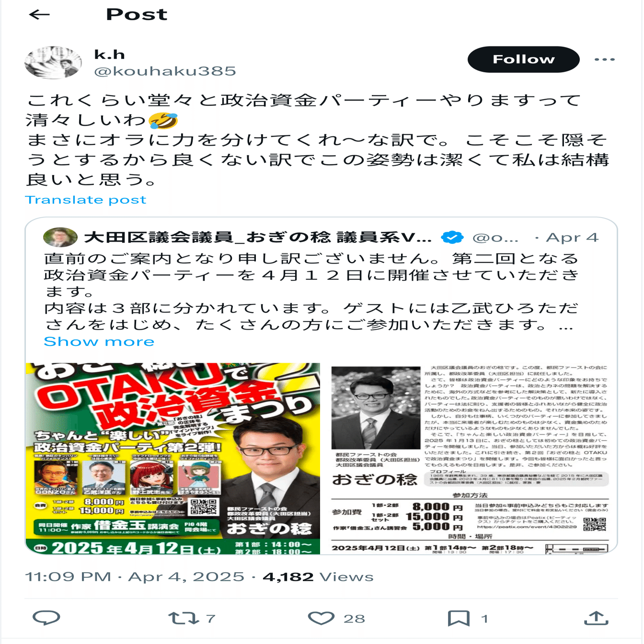Screen dimensions: 644x644
Task: Bookmark this post
Action: 459,618
